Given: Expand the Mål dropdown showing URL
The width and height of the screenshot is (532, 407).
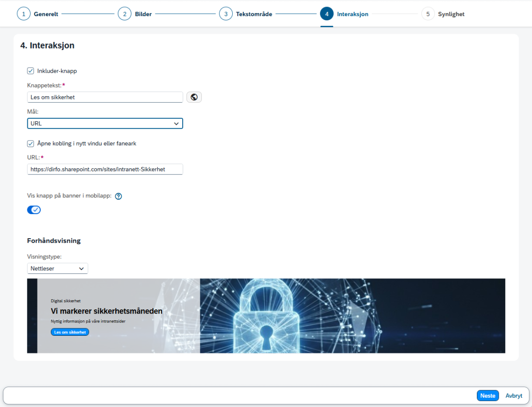Looking at the screenshot, I should (x=105, y=123).
